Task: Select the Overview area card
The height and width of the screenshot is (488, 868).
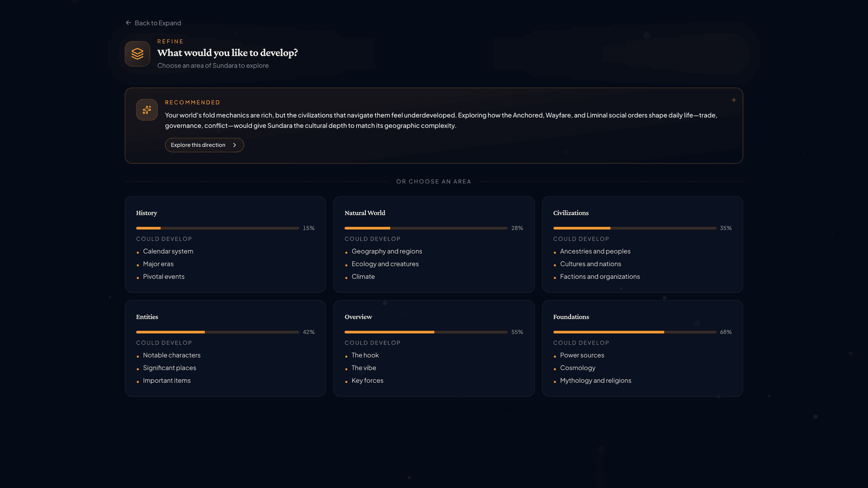Action: pyautogui.click(x=434, y=348)
